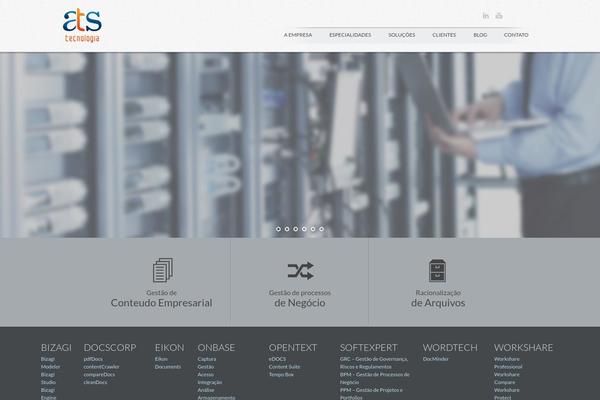Viewport: 600px width, 400px height.
Task: Open the OnBase Integração link
Action: pyautogui.click(x=210, y=382)
